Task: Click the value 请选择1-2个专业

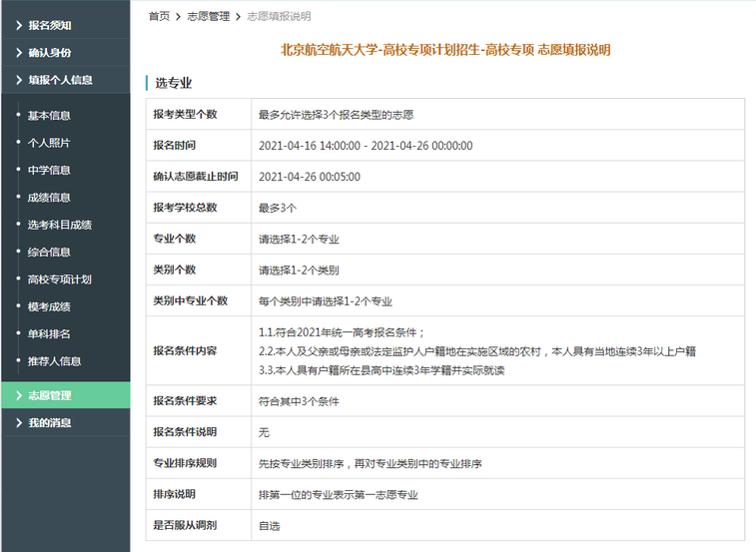Action: (299, 240)
